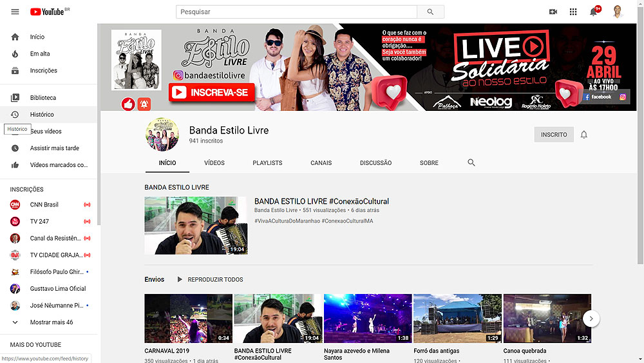Click REPRODUZIR TODOS play all
The width and height of the screenshot is (644, 363).
[211, 280]
